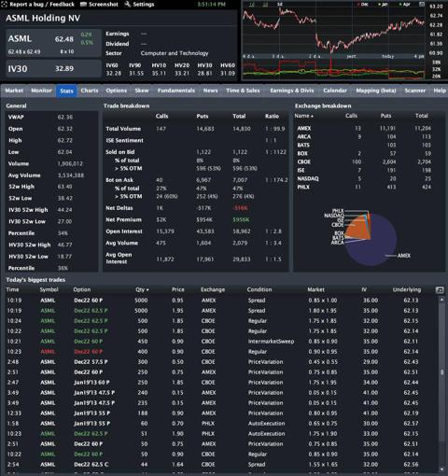
Task: Sort biggest trades by Price column
Action: click(x=177, y=289)
